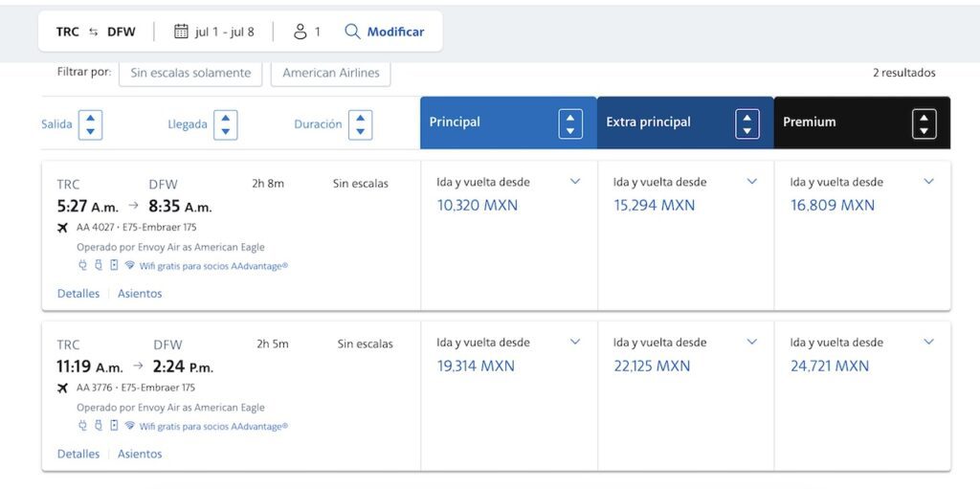Image resolution: width=980 pixels, height=489 pixels.
Task: Click the 2 resultados count text
Action: tap(904, 73)
